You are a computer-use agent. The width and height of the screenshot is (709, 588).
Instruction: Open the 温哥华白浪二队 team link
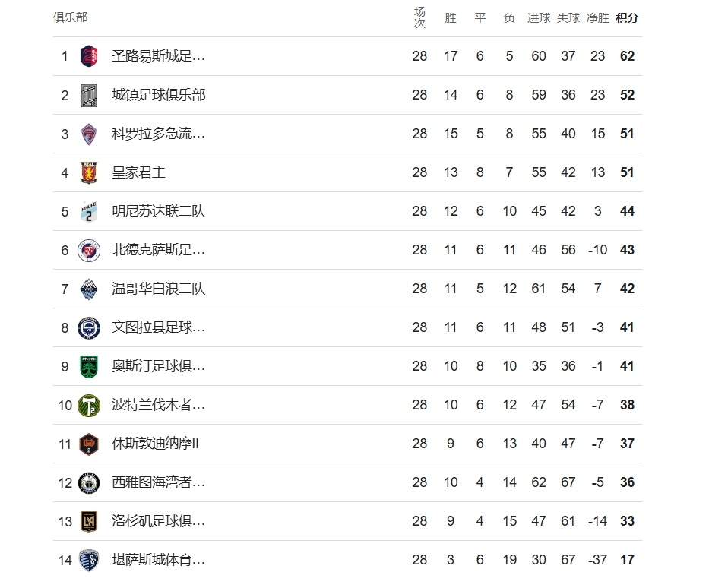point(158,289)
